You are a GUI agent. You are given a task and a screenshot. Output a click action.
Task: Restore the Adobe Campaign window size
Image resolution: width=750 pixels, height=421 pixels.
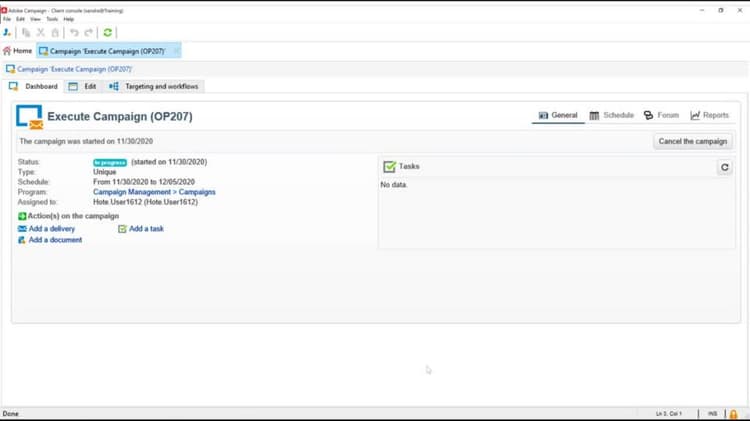coord(721,10)
